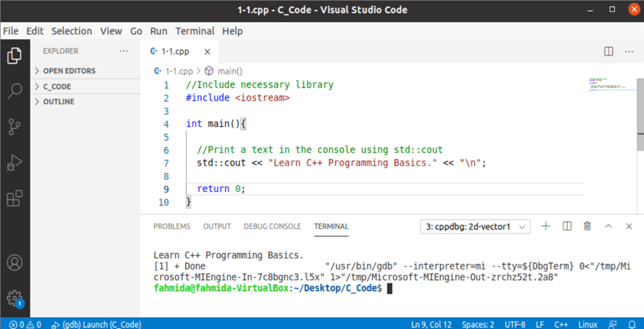Select the 1-1.cpp editor tab
644x329 pixels.
pos(179,52)
